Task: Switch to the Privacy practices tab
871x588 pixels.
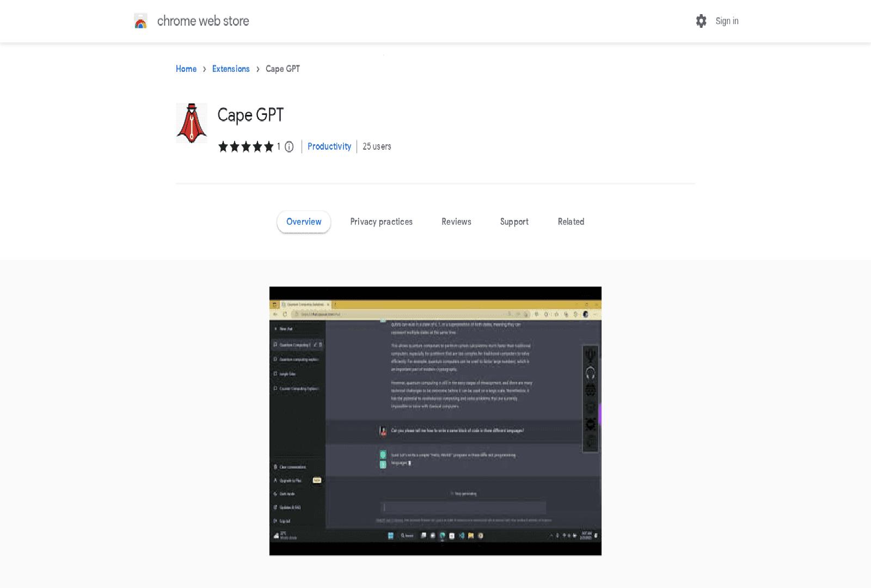Action: click(381, 222)
